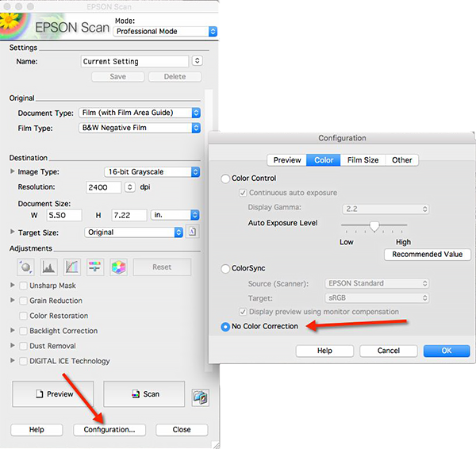Open the Film Type dropdown
This screenshot has width=476, height=449.
140,128
